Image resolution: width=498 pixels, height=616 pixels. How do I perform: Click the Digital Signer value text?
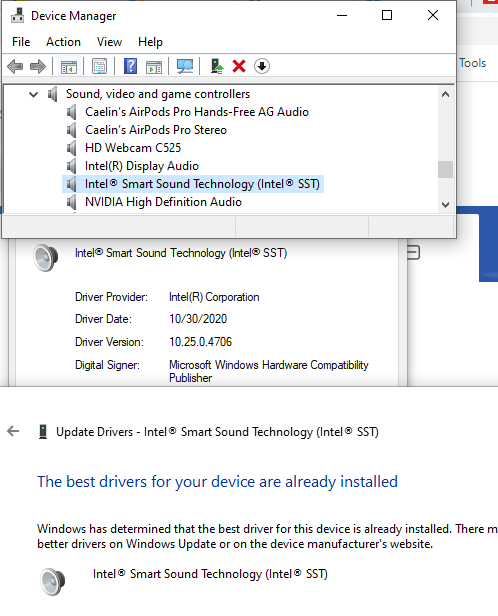pyautogui.click(x=269, y=371)
